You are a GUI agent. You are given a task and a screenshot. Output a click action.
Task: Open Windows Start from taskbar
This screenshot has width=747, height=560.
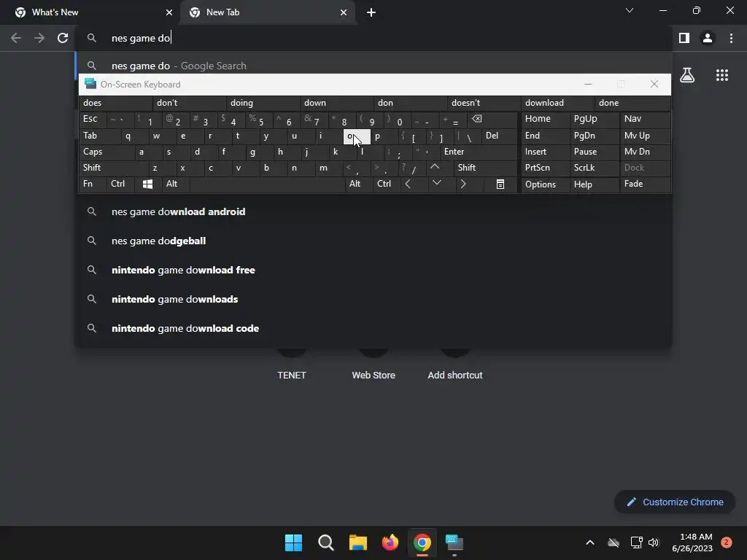pos(293,542)
